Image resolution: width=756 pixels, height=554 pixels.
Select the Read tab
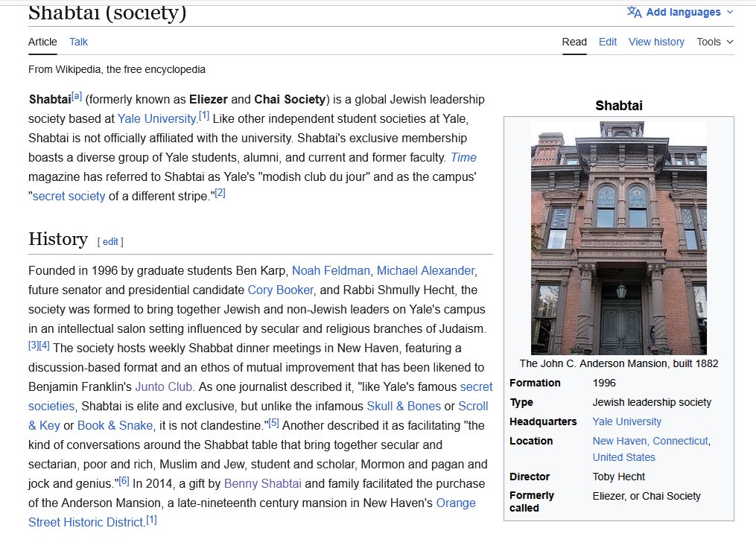[x=574, y=42]
